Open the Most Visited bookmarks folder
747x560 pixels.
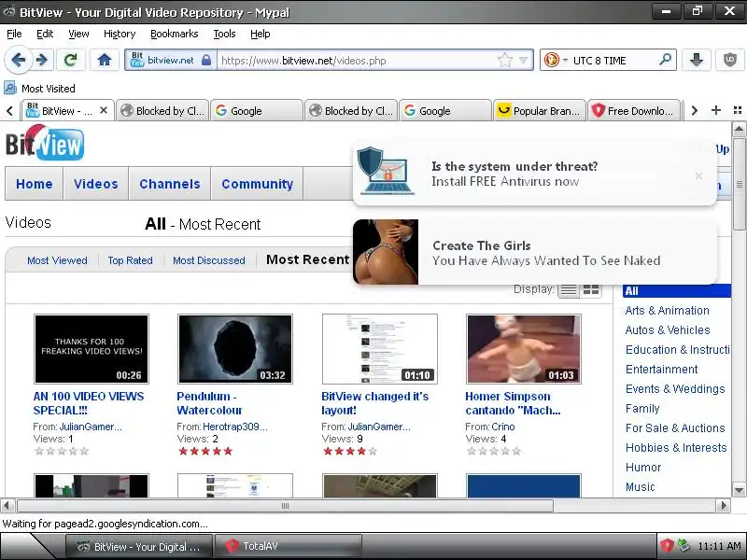pos(39,88)
